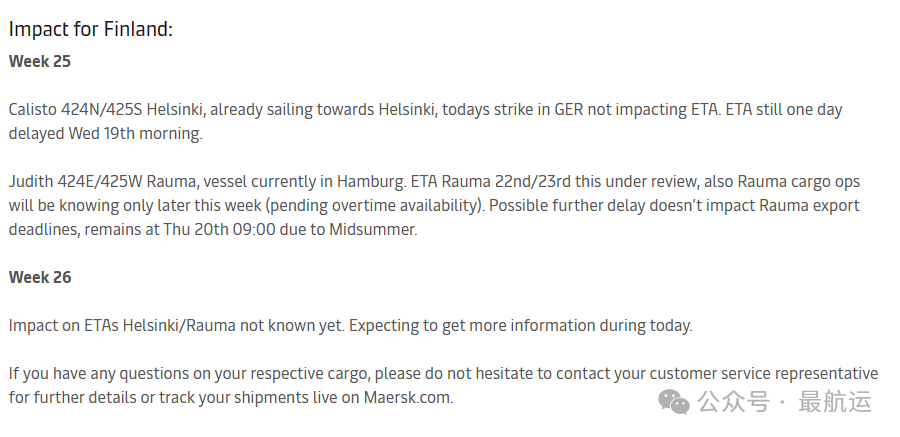Click the Thu 20th 09:00 deadline text
This screenshot has height=437, width=900.
tap(219, 230)
